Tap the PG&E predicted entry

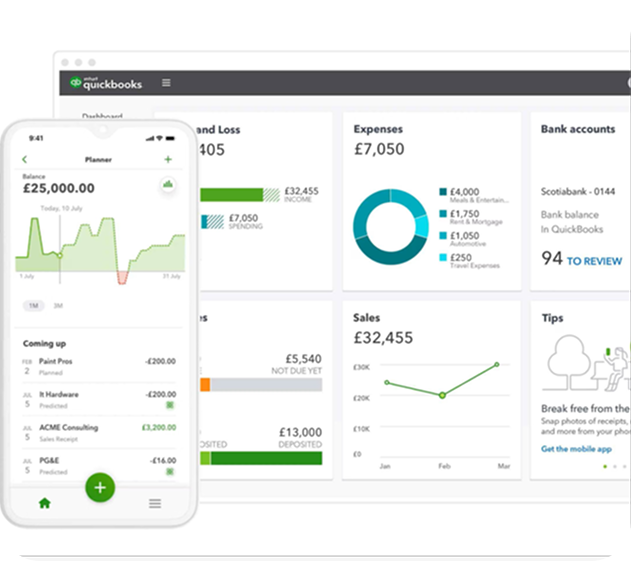pos(99,466)
